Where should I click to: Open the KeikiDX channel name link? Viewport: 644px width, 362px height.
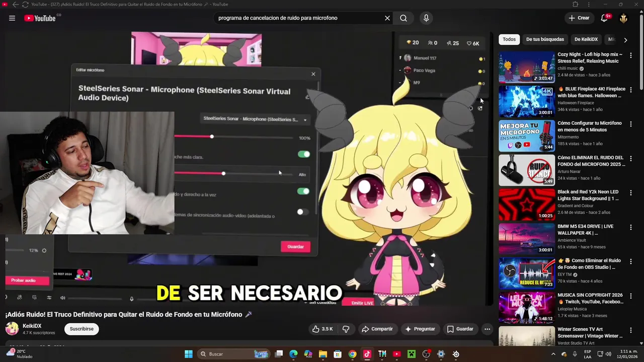click(x=32, y=326)
